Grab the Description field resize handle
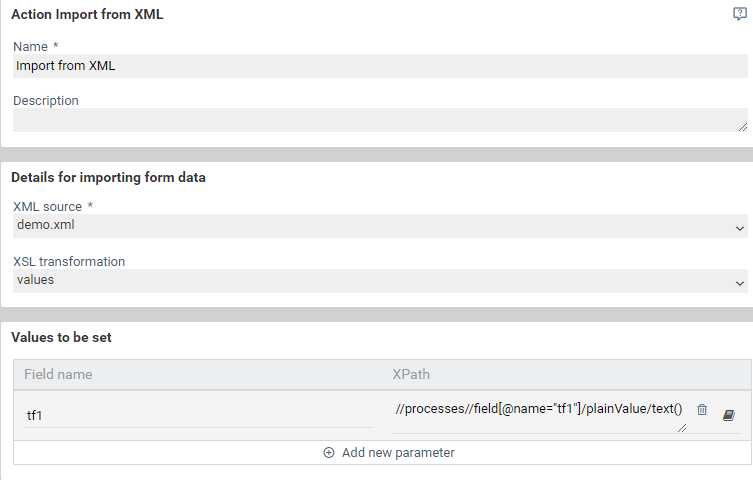Viewport: 753px width, 480px height. pyautogui.click(x=742, y=127)
